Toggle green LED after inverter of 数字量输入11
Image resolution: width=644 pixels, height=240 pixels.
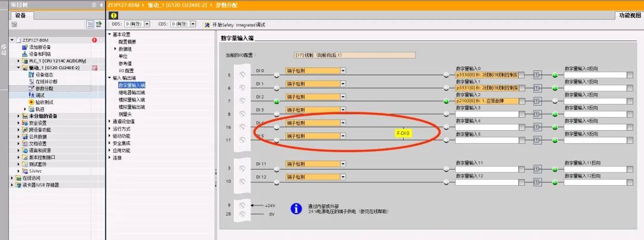pos(555,169)
